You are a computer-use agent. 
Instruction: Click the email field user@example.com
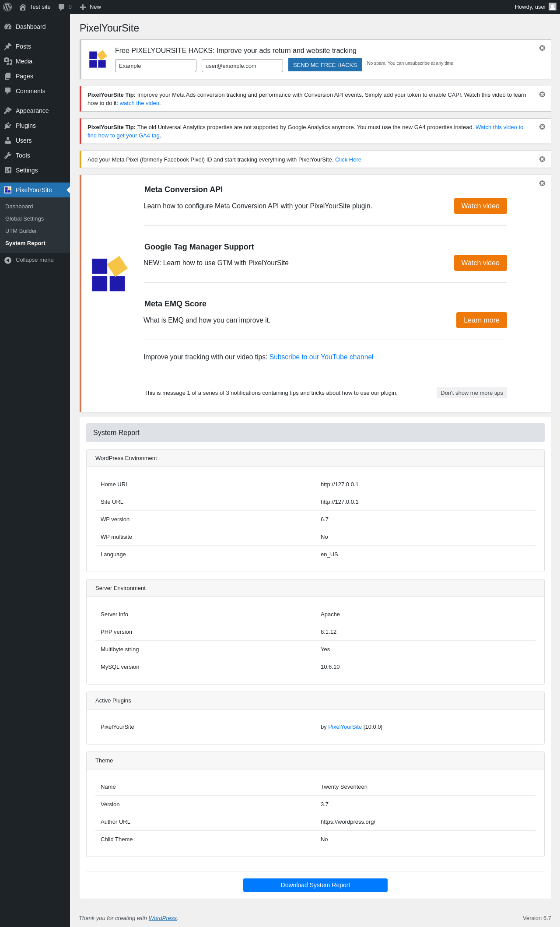(242, 66)
